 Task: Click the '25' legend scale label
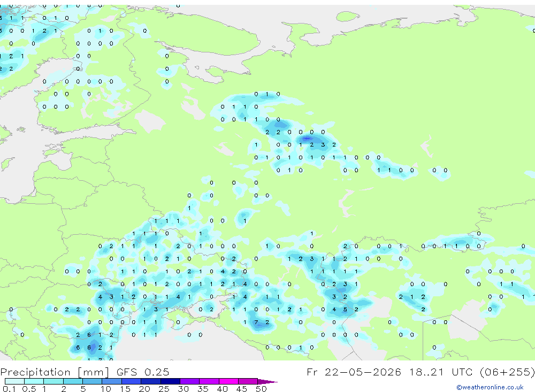coord(164,389)
